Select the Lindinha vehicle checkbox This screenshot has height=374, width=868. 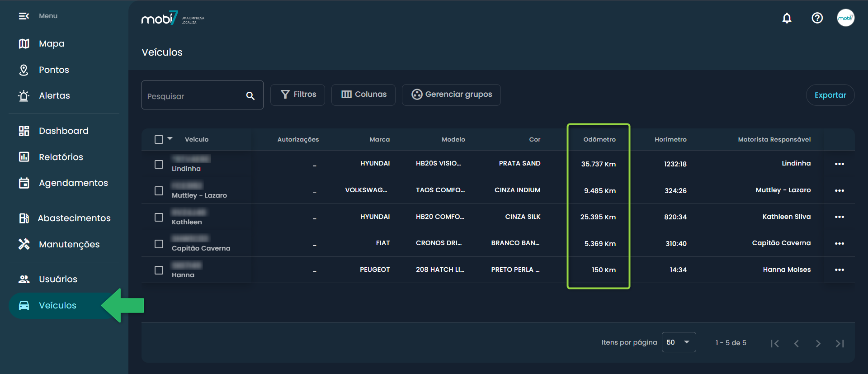pos(159,164)
